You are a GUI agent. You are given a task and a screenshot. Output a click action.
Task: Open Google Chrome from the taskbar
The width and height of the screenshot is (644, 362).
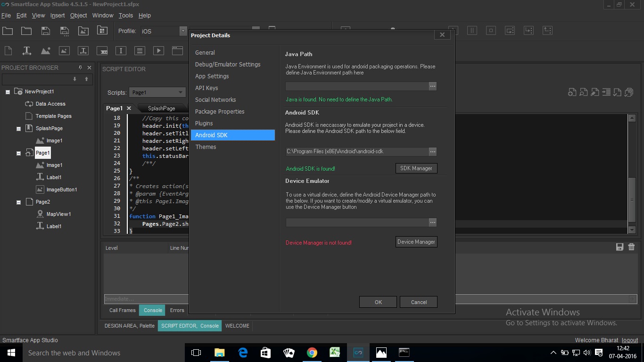click(312, 353)
